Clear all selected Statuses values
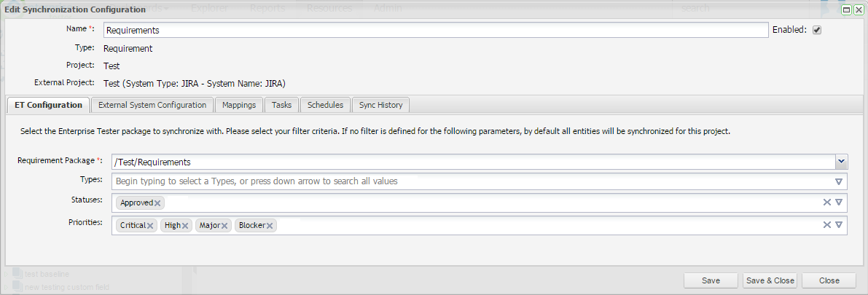Screen dimensions: 868x295 [x=827, y=202]
